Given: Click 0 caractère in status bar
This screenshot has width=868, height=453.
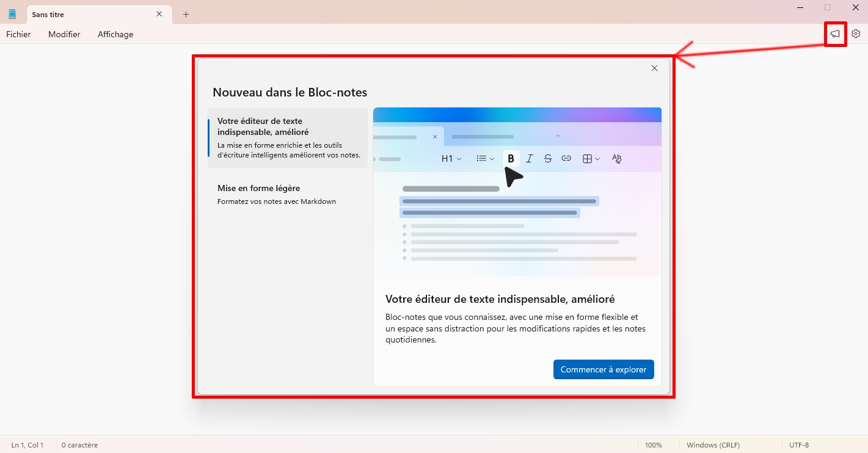Looking at the screenshot, I should (x=80, y=445).
